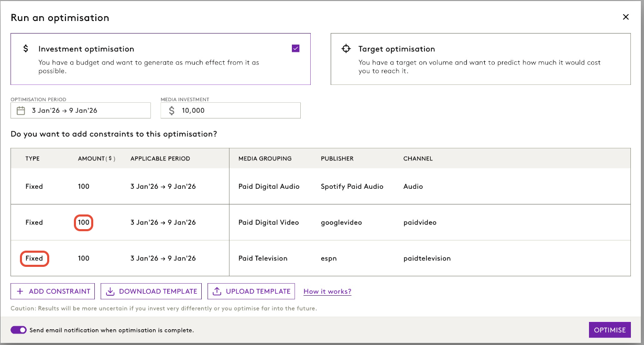Click the calendar icon in optimisation period
Image resolution: width=644 pixels, height=345 pixels.
pos(21,111)
